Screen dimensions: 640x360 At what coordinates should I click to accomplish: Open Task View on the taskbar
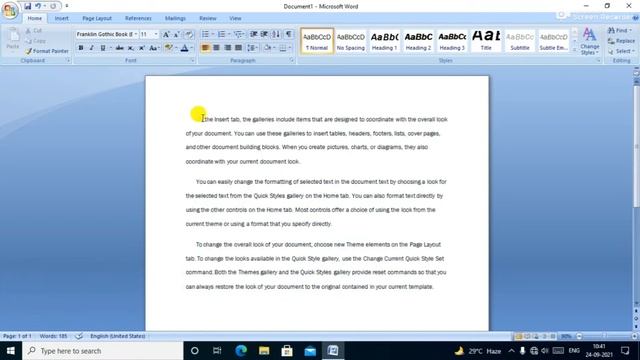click(x=217, y=351)
